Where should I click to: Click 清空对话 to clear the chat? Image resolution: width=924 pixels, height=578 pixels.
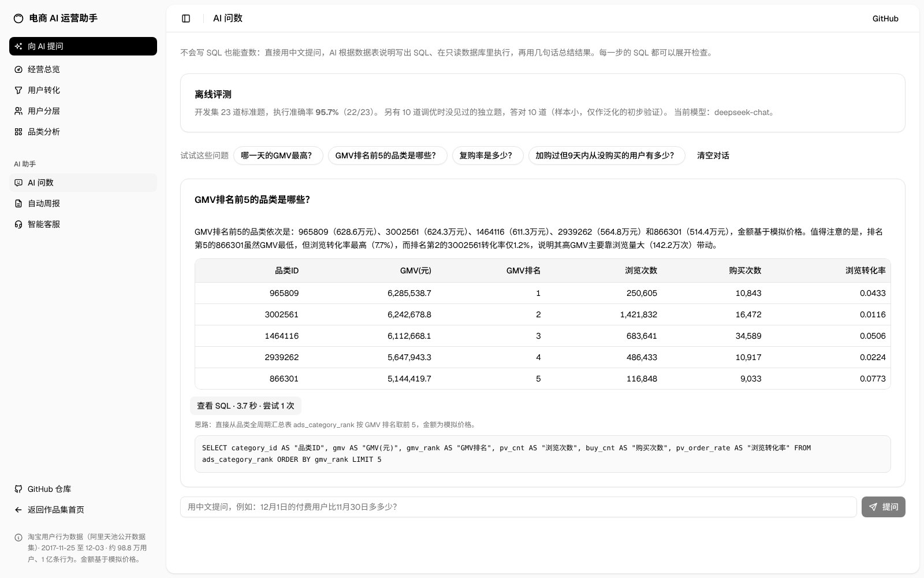click(713, 155)
